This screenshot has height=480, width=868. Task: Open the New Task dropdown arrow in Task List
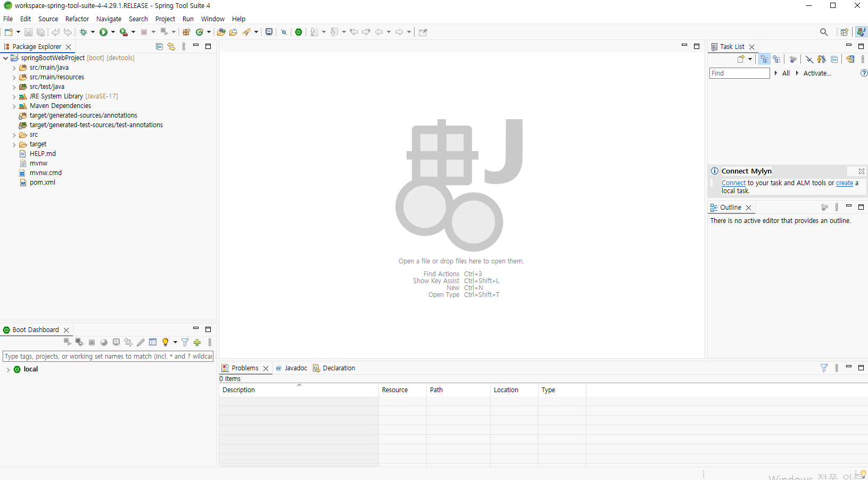point(750,59)
